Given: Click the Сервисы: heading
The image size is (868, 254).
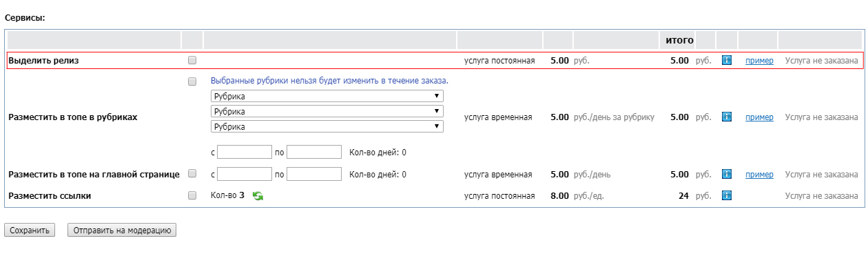Looking at the screenshot, I should 25,18.
